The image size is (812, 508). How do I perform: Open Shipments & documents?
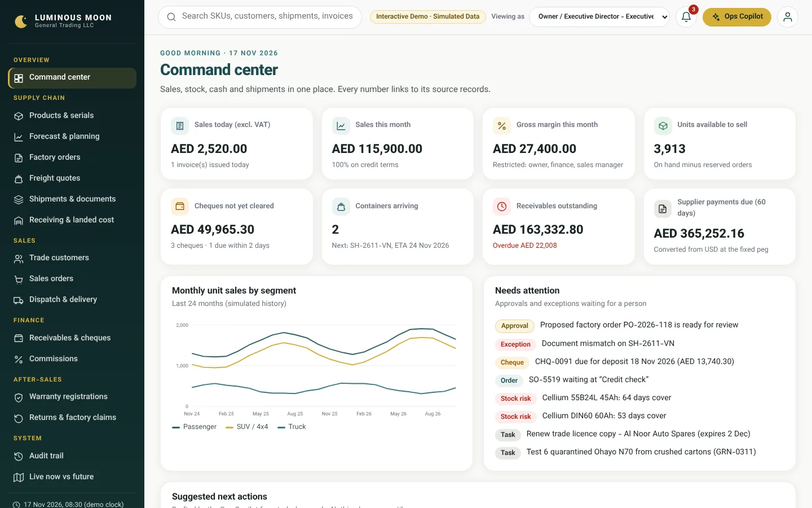(x=72, y=199)
